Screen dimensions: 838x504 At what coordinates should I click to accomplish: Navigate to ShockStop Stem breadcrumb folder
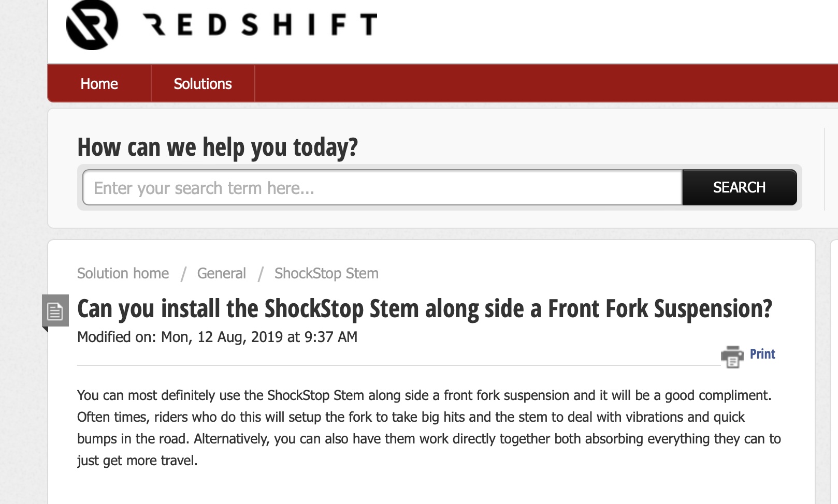tap(326, 273)
